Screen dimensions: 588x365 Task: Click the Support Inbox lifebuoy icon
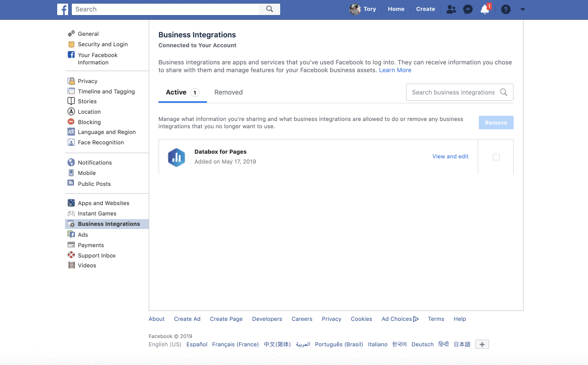[71, 255]
